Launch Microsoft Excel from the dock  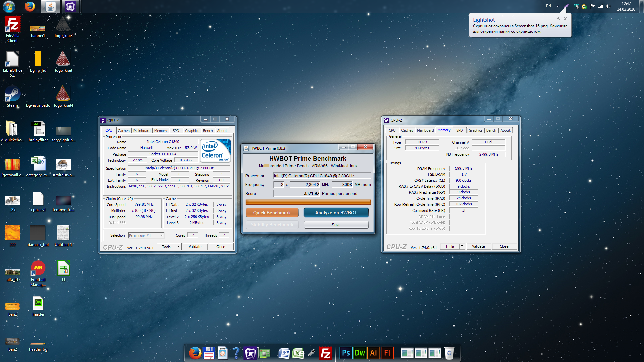[x=298, y=353]
